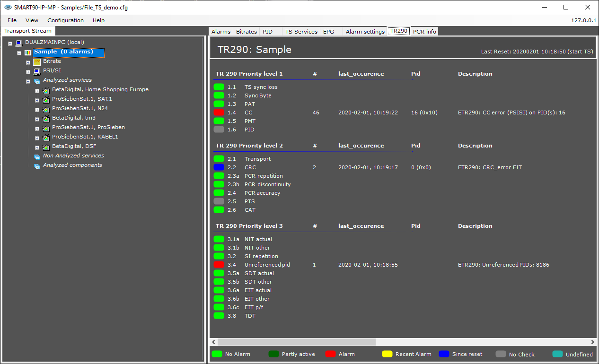This screenshot has width=599, height=364.
Task: Click the 16 (0x10) Pid value
Action: click(424, 113)
